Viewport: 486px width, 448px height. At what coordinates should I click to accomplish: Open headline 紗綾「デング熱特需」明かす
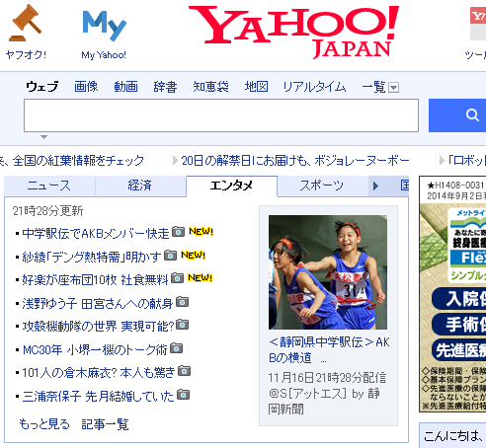[92, 257]
